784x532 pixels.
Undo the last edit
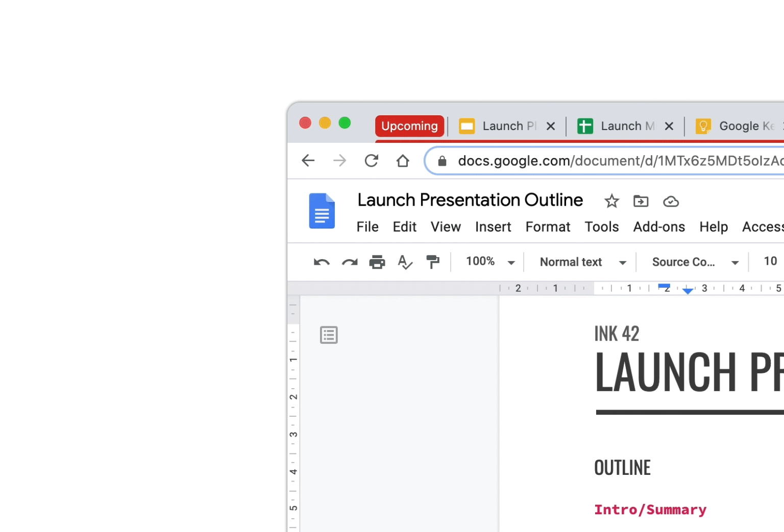[x=322, y=262]
